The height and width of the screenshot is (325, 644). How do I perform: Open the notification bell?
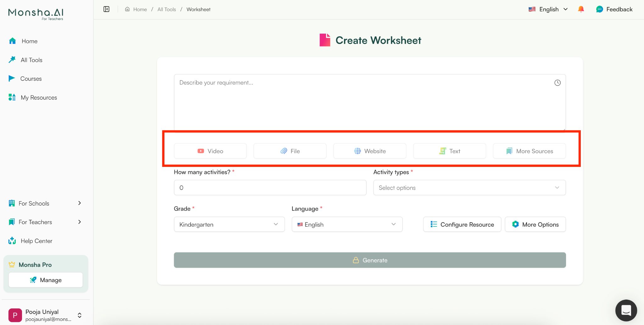coord(581,9)
